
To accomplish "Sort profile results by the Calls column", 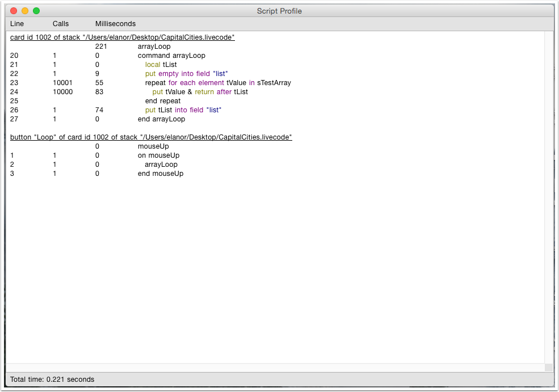I will (60, 23).
